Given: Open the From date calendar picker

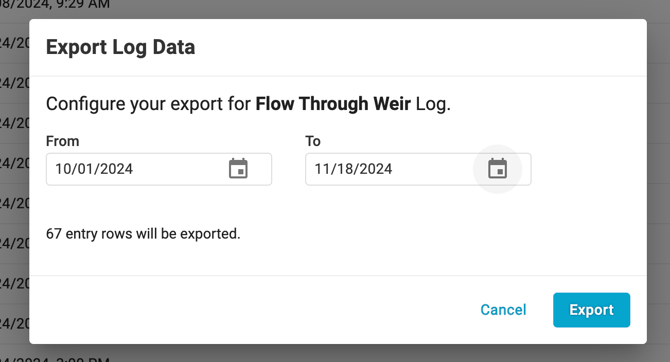Looking at the screenshot, I should click(x=238, y=169).
